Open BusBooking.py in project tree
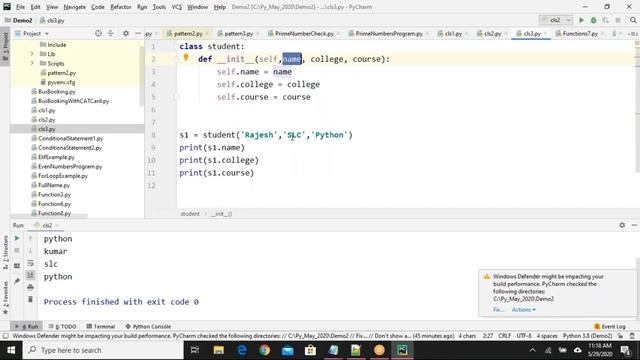The width and height of the screenshot is (640, 360). pos(56,91)
